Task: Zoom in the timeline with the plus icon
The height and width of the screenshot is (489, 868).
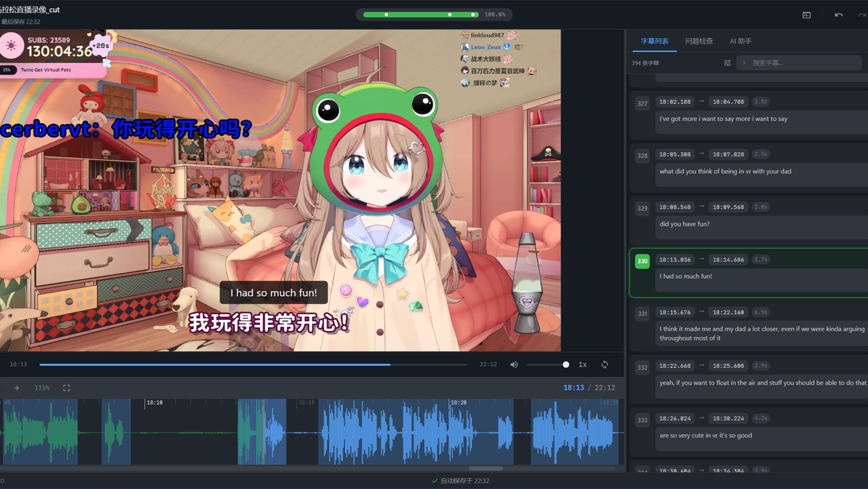Action: tap(17, 388)
